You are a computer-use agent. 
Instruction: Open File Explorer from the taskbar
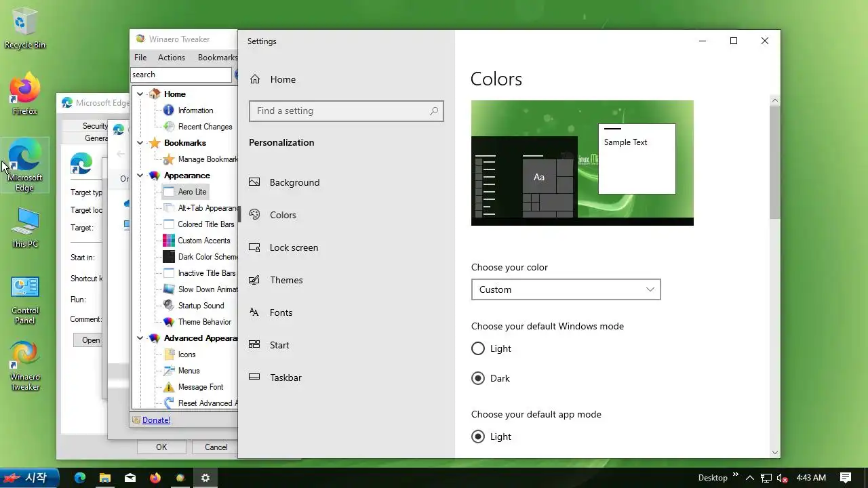(x=105, y=478)
